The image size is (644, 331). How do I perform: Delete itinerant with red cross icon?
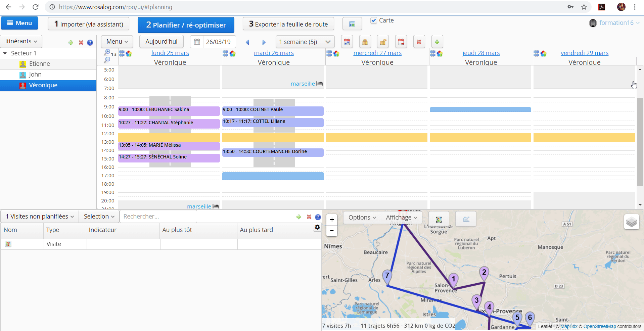tap(81, 43)
